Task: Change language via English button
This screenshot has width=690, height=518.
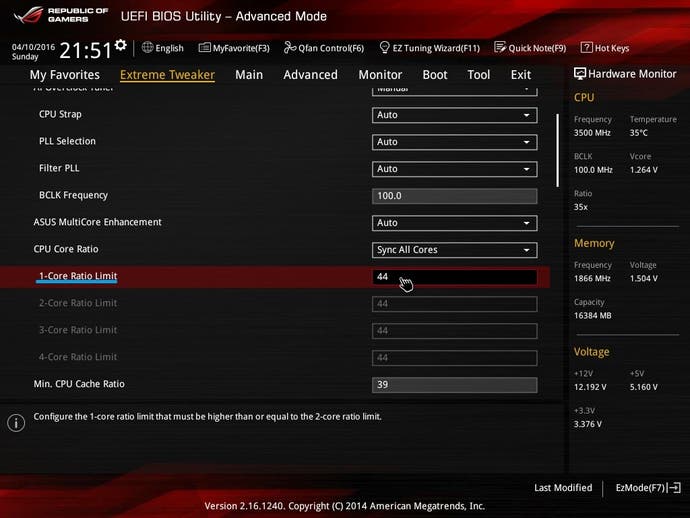Action: pyautogui.click(x=163, y=48)
